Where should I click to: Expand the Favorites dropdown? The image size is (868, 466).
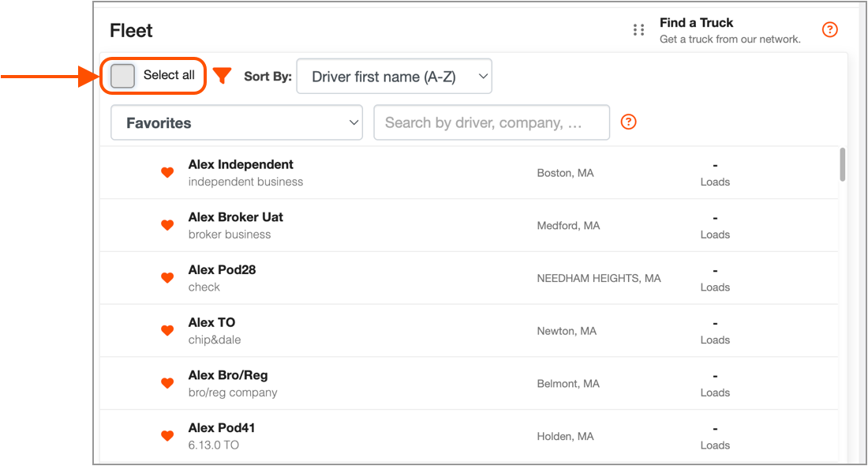[237, 122]
